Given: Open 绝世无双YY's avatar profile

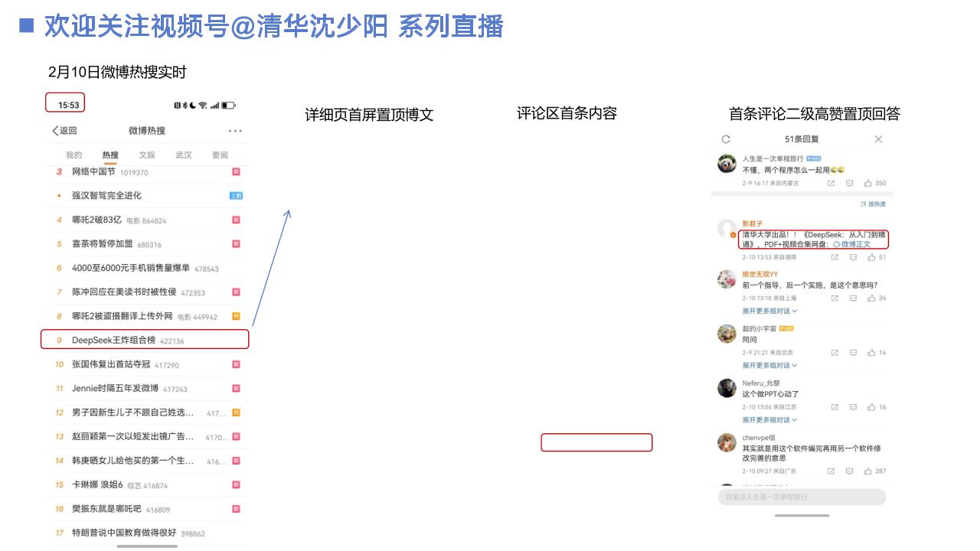Looking at the screenshot, I should (x=727, y=279).
